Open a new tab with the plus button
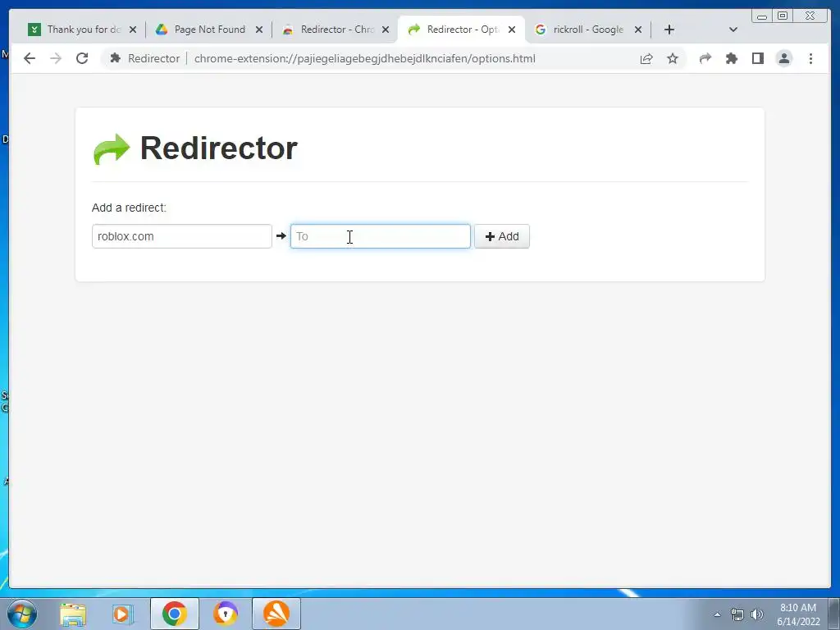Screen dimensions: 840x630 coord(669,30)
